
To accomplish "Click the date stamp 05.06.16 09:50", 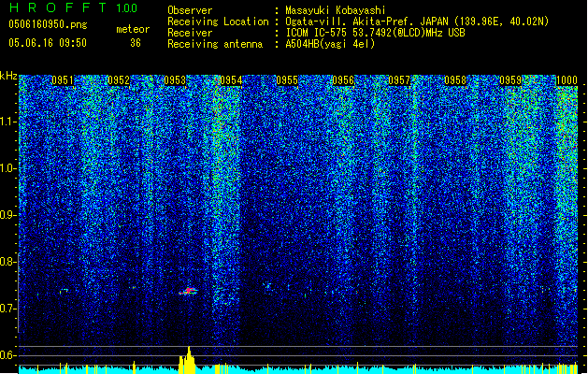I will coord(48,43).
